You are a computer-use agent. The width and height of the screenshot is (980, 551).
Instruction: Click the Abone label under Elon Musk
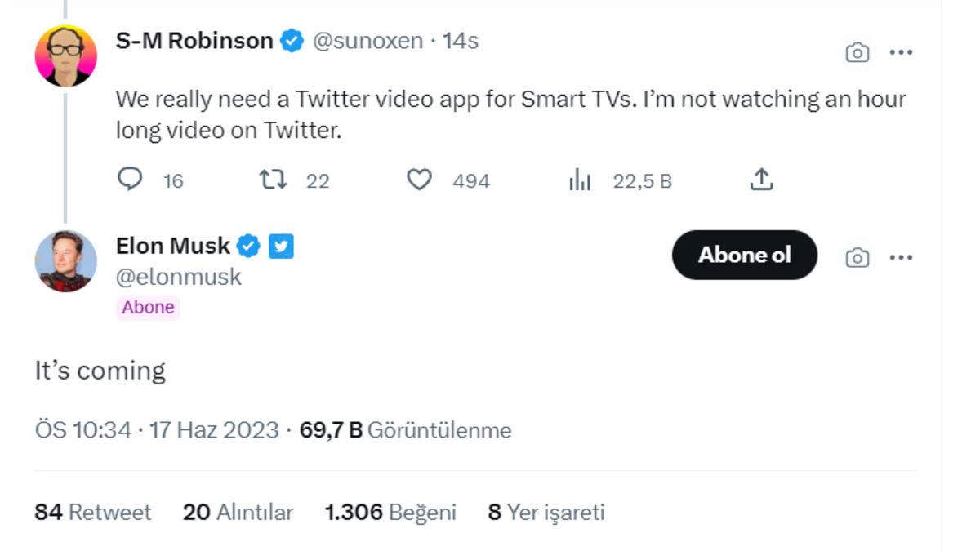[148, 307]
